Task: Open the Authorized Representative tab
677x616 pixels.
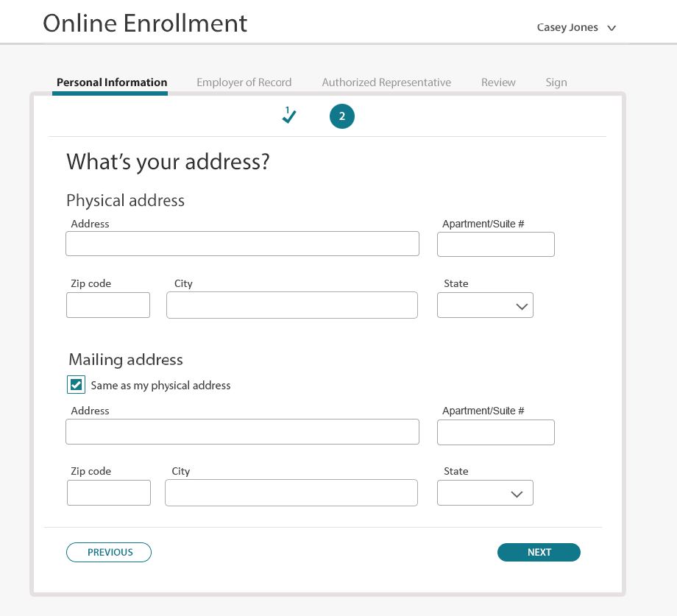Action: coord(386,82)
